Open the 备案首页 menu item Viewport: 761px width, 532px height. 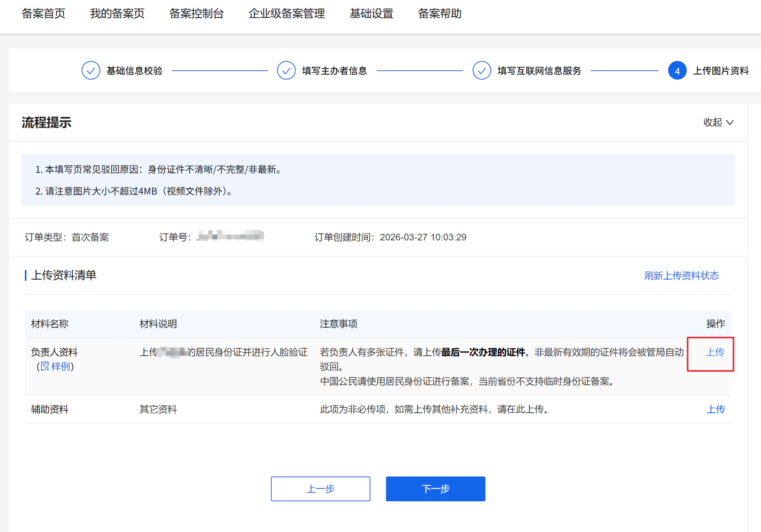pyautogui.click(x=44, y=14)
